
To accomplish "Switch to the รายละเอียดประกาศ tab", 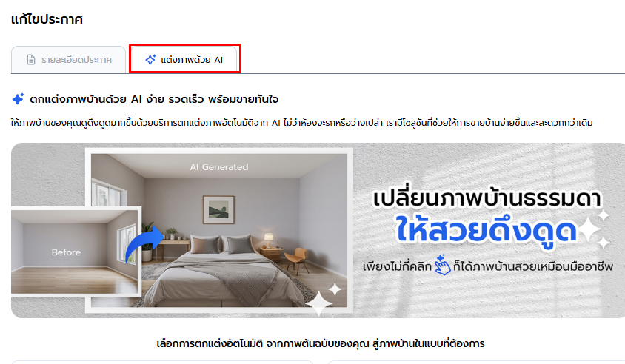I will click(x=69, y=60).
